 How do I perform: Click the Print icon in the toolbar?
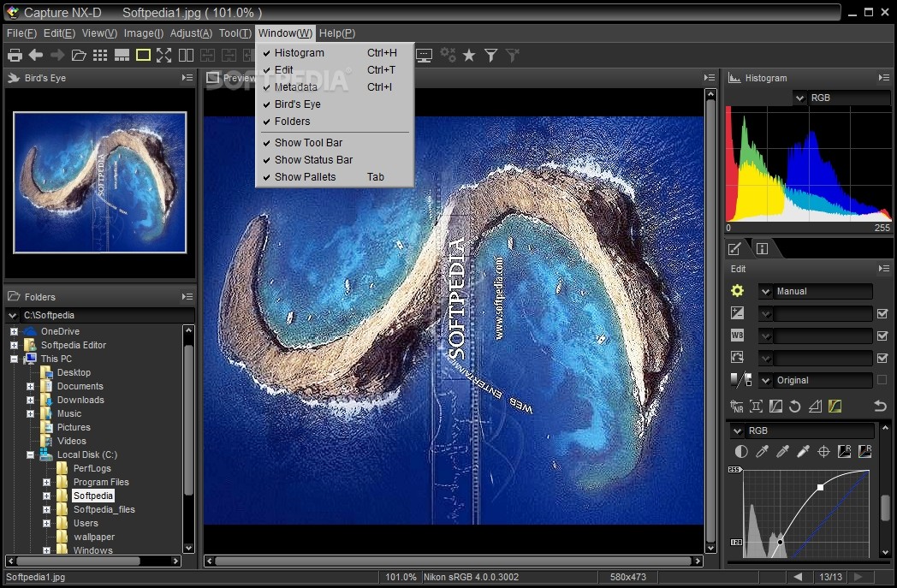15,56
